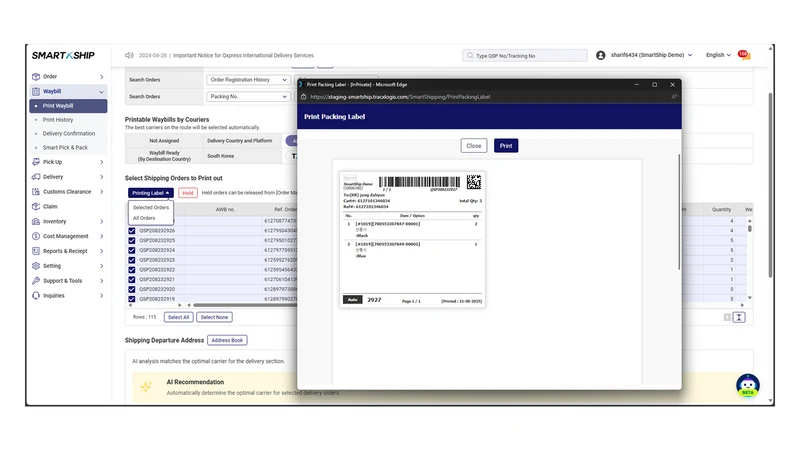Uncheck order QSP208232923 checkbox
This screenshot has width=800, height=450.
click(x=132, y=260)
